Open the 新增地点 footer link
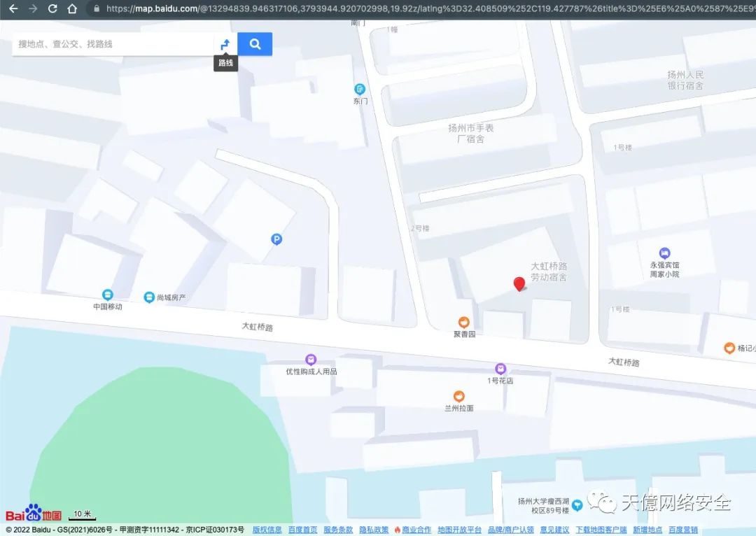This screenshot has height=536, width=756. [647, 530]
